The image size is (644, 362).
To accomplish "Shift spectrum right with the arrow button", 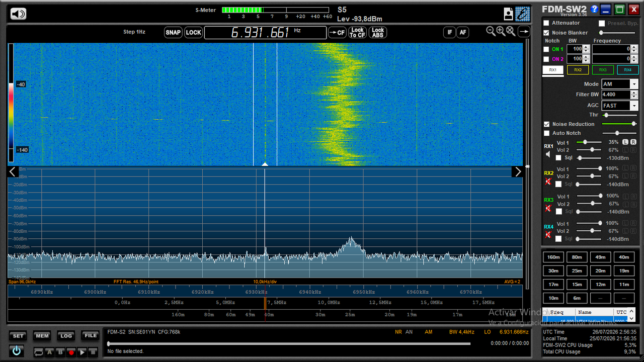I will 517,172.
